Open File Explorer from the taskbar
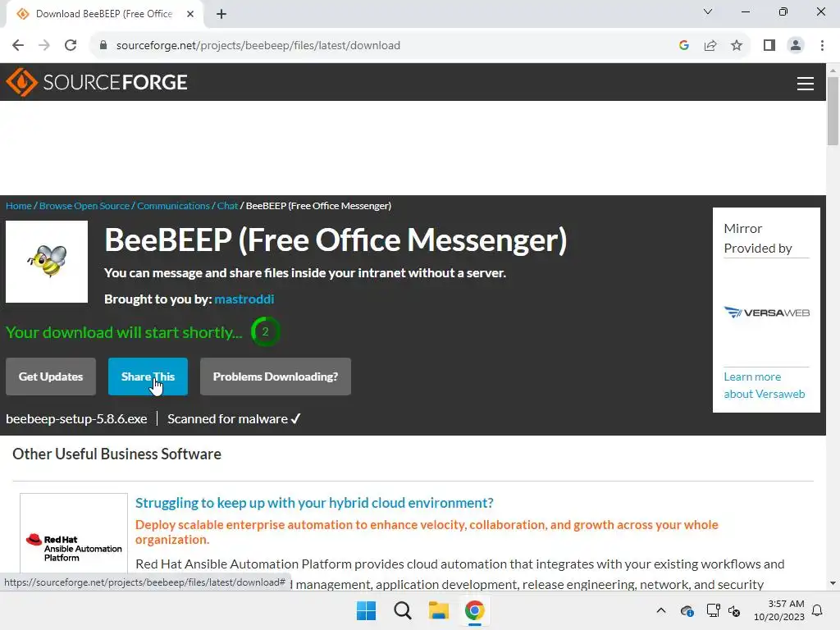 [x=438, y=610]
